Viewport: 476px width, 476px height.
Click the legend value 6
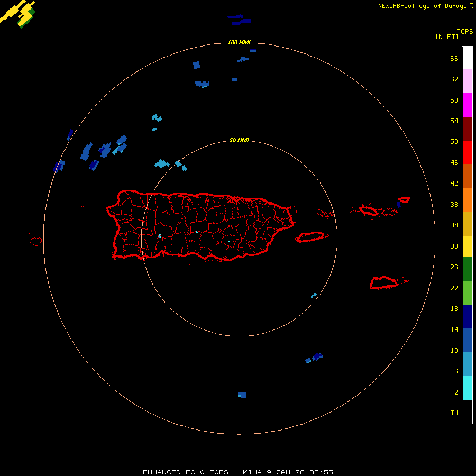[456, 371]
